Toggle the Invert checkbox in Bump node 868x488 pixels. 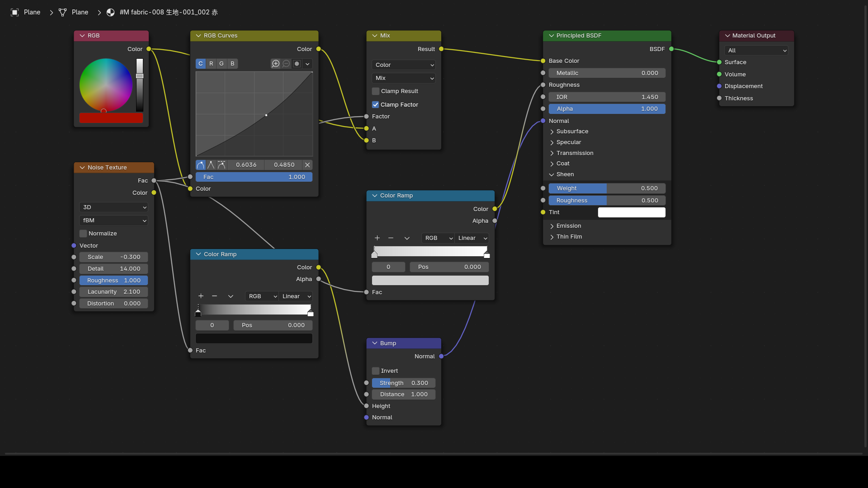(x=376, y=371)
